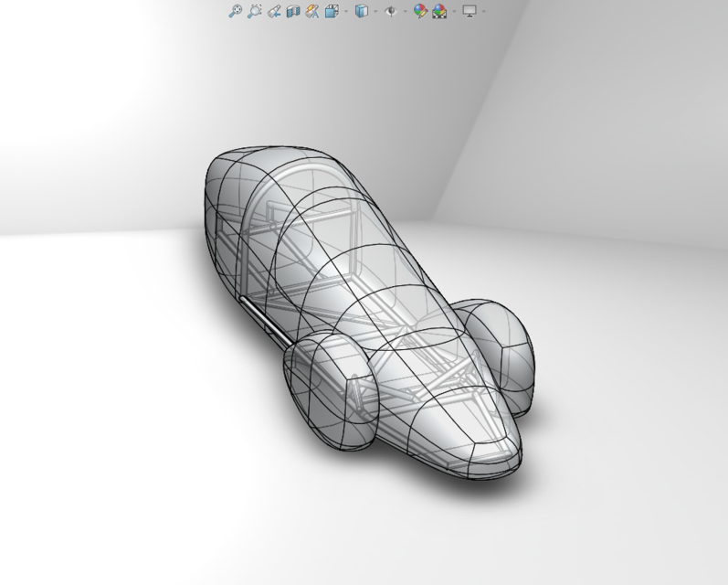Click the Zoom to Fit icon
728x585 pixels.
pos(235,12)
